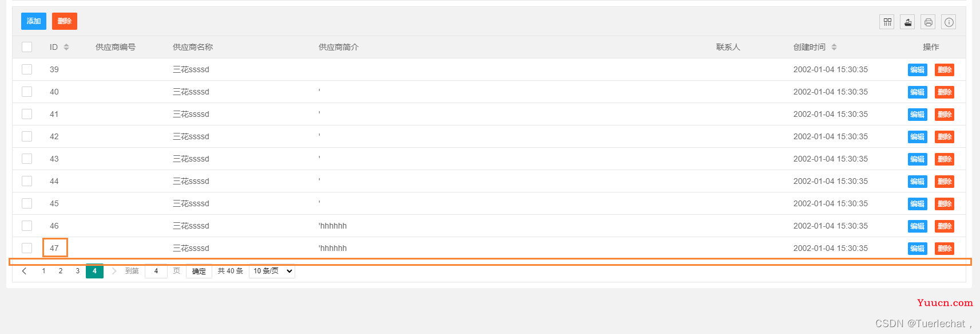Check the row with ID 39
This screenshot has height=334, width=980.
[x=27, y=69]
